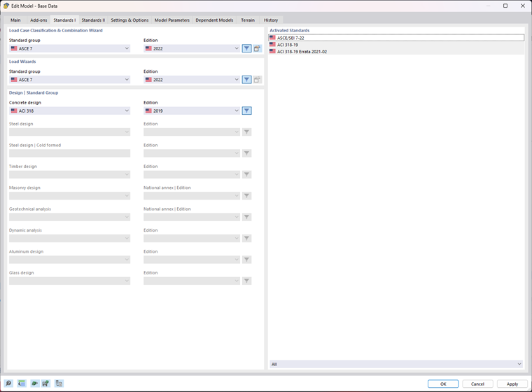The width and height of the screenshot is (532, 392).
Task: Close the Edit Model dialog
Action: click(523, 6)
